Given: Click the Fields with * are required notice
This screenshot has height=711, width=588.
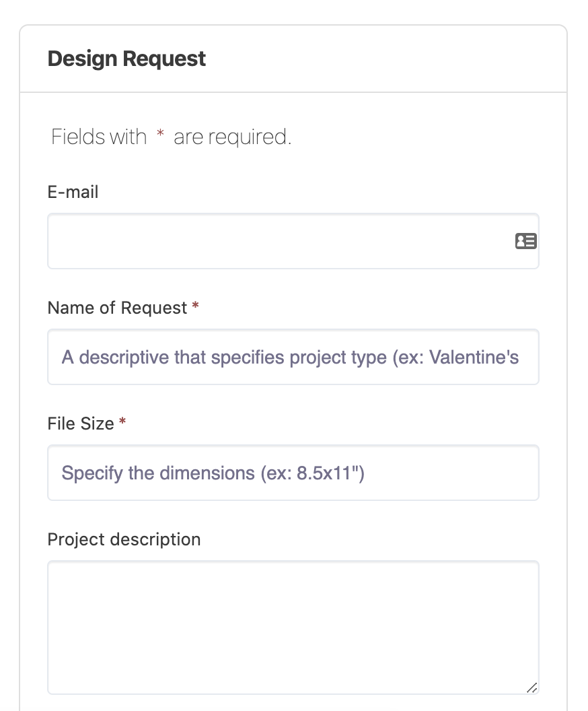Looking at the screenshot, I should tap(170, 136).
